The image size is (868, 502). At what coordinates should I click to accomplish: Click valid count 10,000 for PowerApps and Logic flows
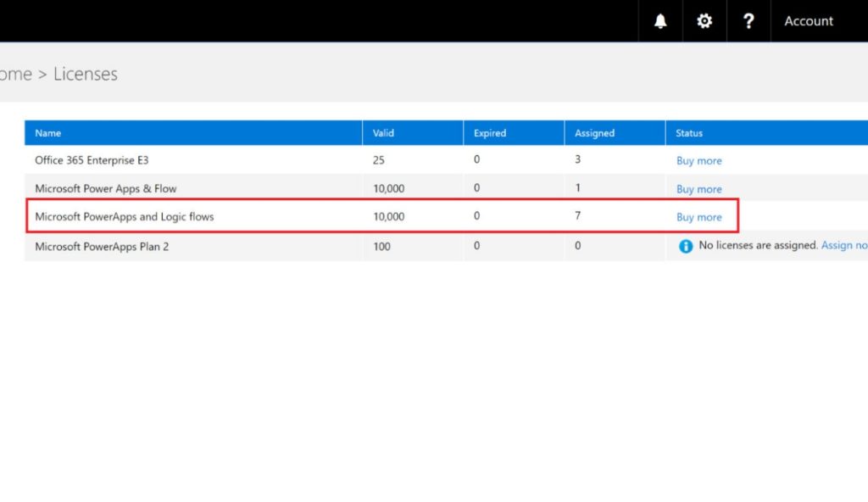[x=388, y=216]
